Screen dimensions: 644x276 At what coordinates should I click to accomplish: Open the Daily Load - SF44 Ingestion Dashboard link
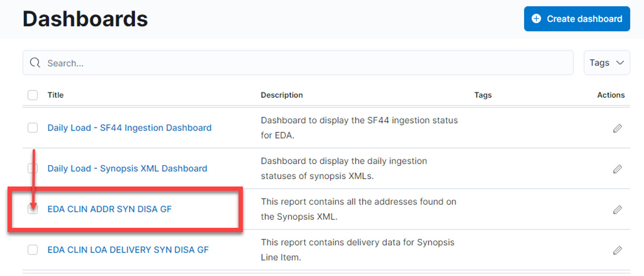pyautogui.click(x=129, y=128)
